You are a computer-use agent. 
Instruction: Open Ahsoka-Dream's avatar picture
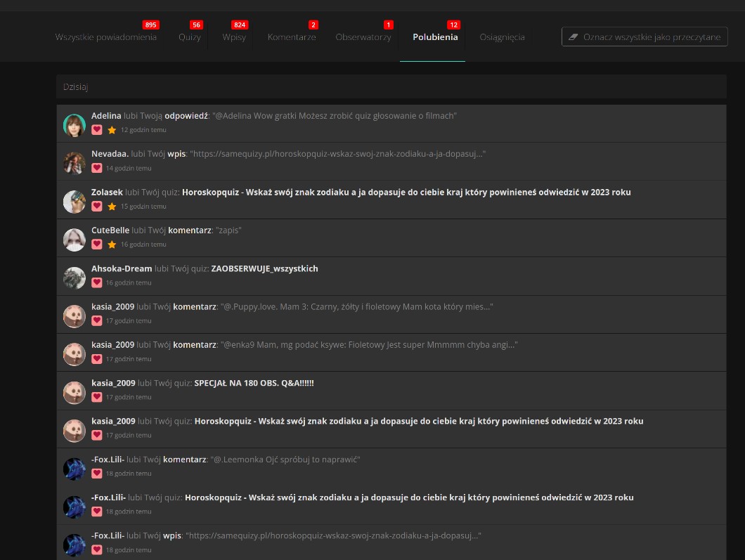coord(74,278)
